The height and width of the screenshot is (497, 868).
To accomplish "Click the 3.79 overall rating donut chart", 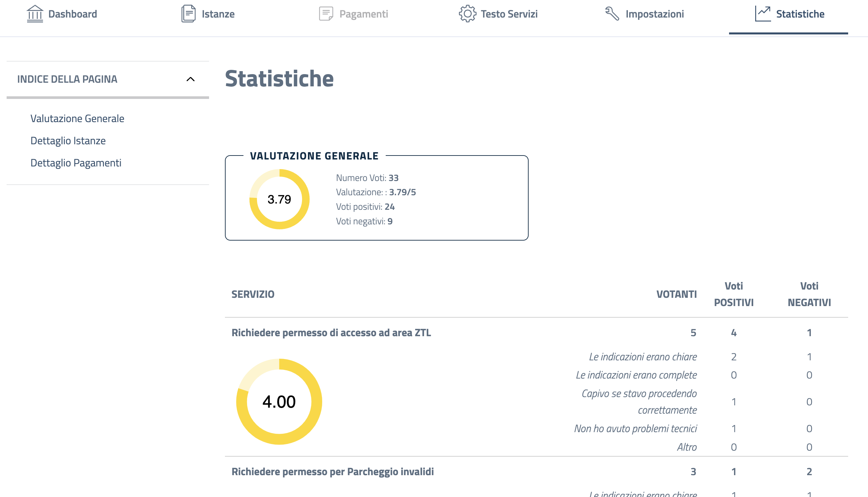I will (x=279, y=199).
